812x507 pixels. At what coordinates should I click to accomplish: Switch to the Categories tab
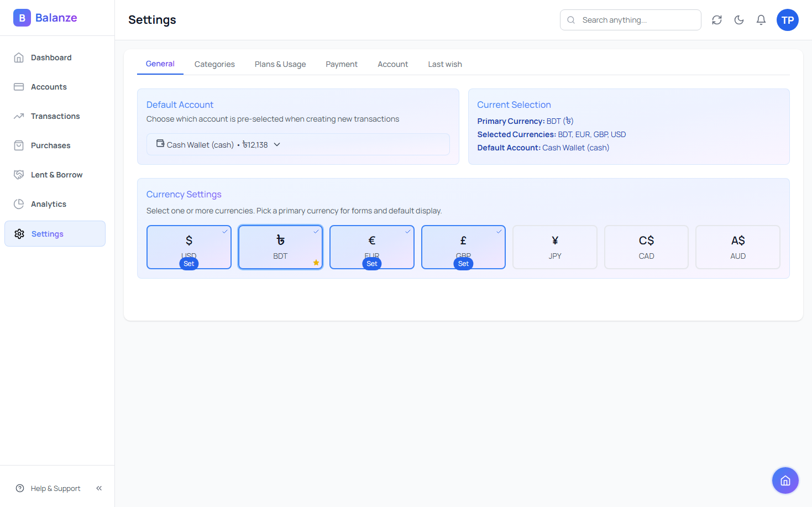tap(214, 64)
